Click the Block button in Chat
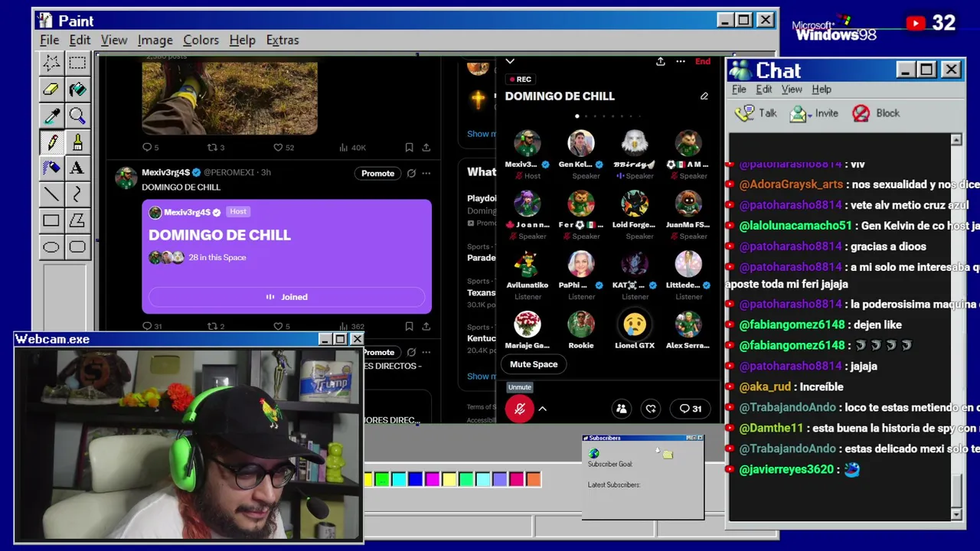 click(x=877, y=113)
